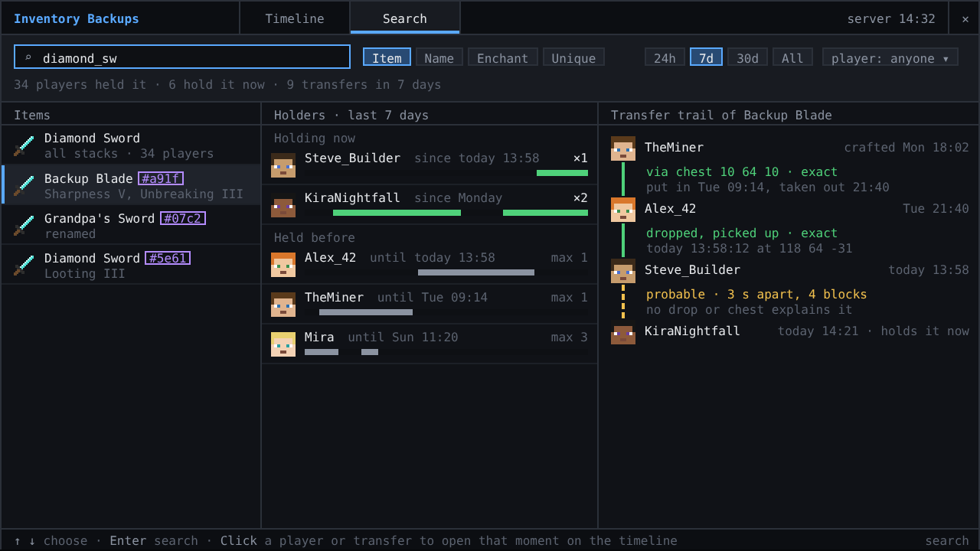Click the diamond sword icon for Backup Blade
The image size is (980, 551).
click(24, 185)
